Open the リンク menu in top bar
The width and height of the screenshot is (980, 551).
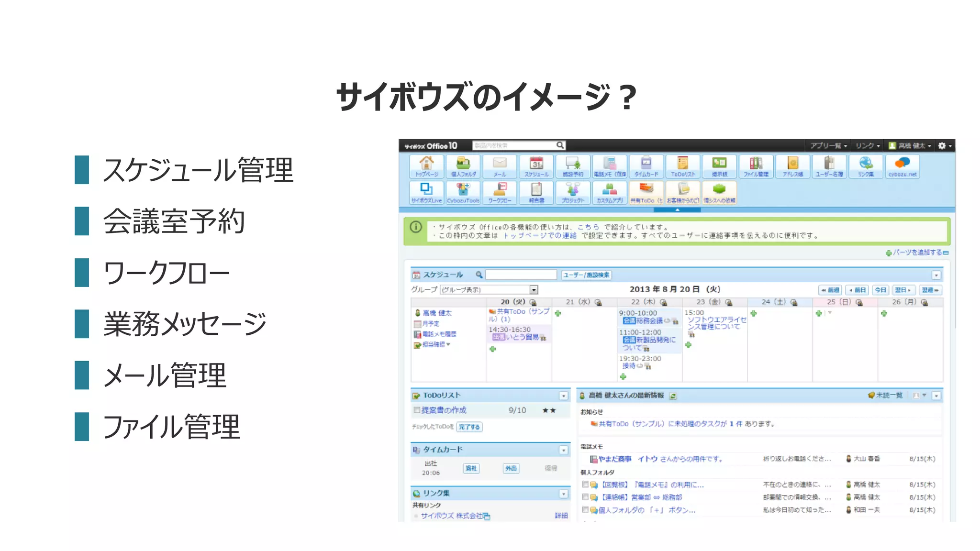click(x=868, y=146)
